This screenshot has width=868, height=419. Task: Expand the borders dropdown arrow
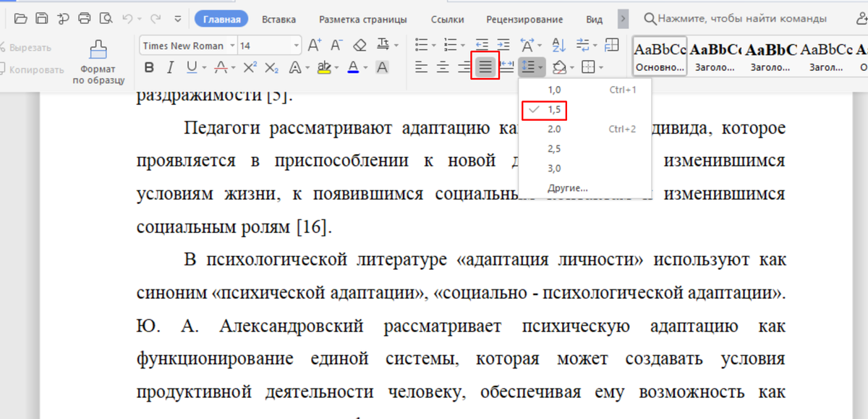[x=602, y=67]
